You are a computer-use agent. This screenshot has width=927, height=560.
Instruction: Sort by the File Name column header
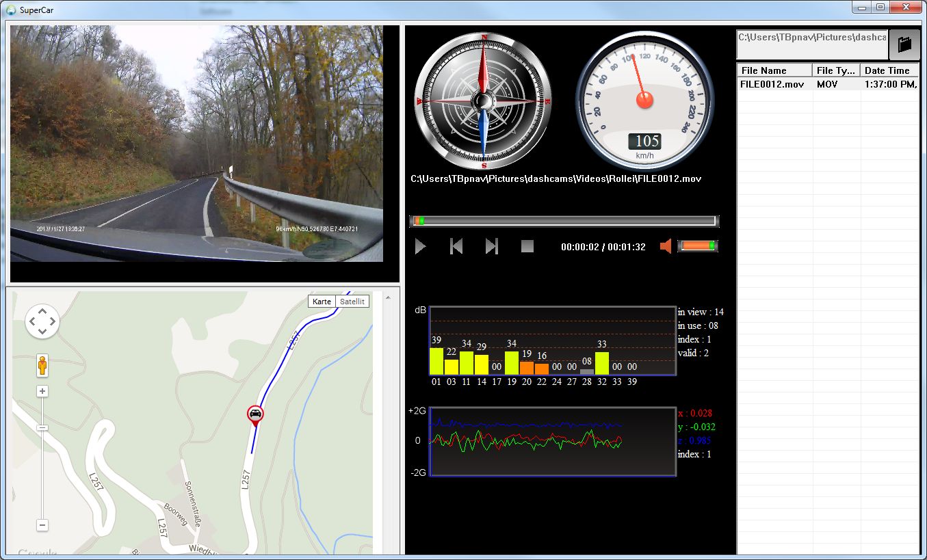coord(774,70)
